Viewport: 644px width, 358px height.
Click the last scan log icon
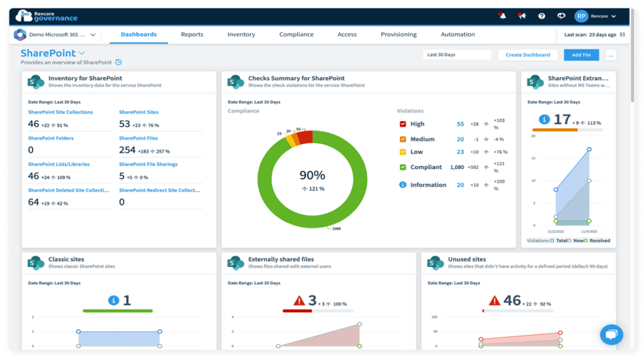[x=623, y=34]
